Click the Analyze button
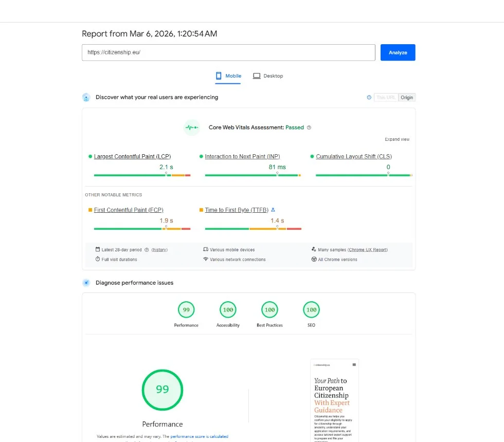 (x=398, y=52)
